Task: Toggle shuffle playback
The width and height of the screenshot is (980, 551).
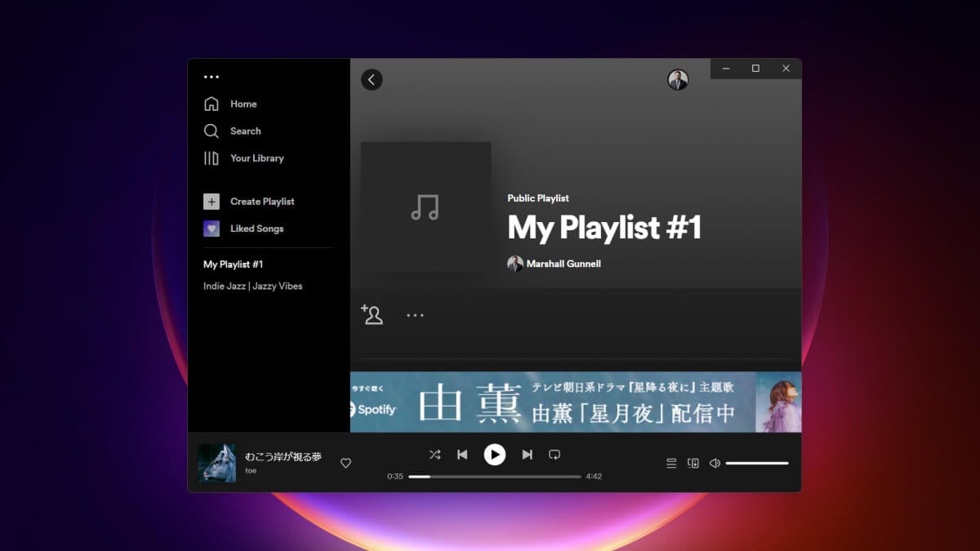Action: pos(434,455)
